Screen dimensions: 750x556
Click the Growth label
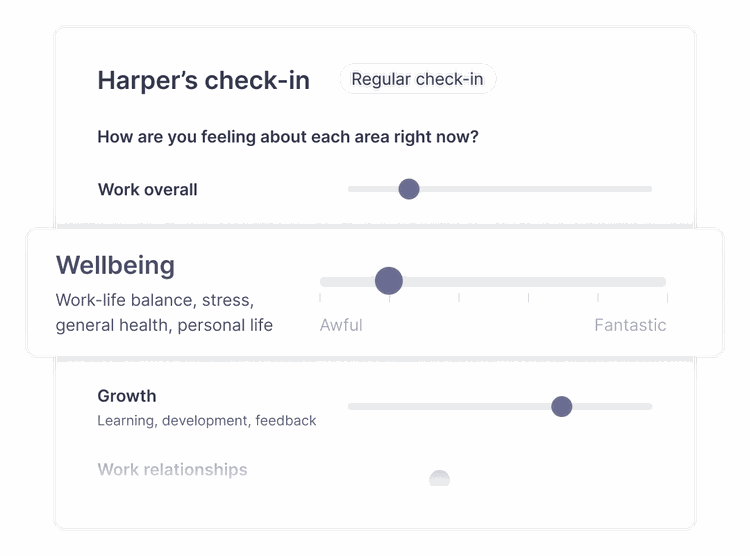126,396
